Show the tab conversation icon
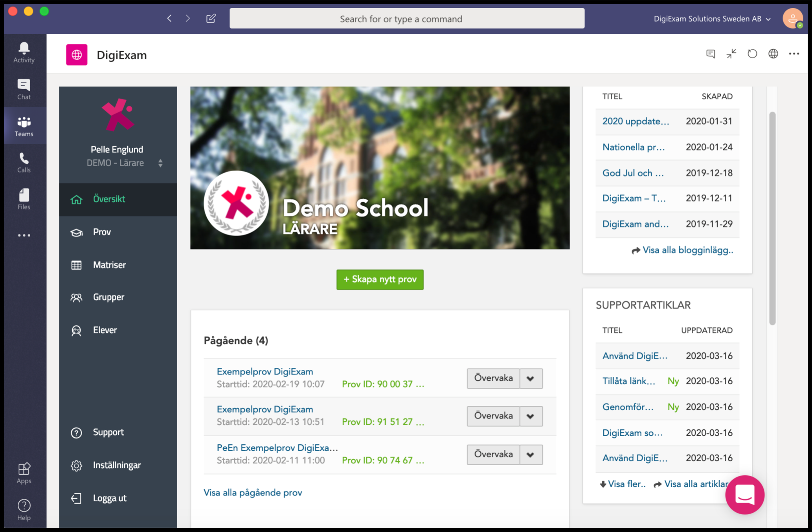 point(711,54)
